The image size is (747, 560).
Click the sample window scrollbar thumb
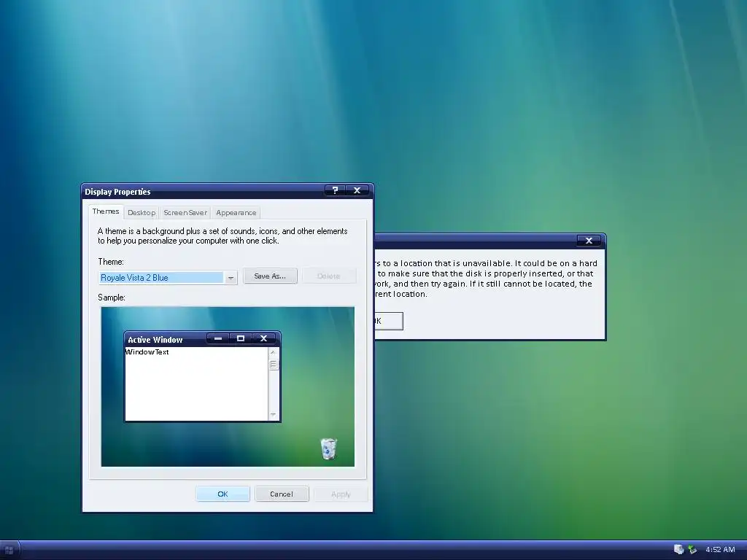point(274,365)
